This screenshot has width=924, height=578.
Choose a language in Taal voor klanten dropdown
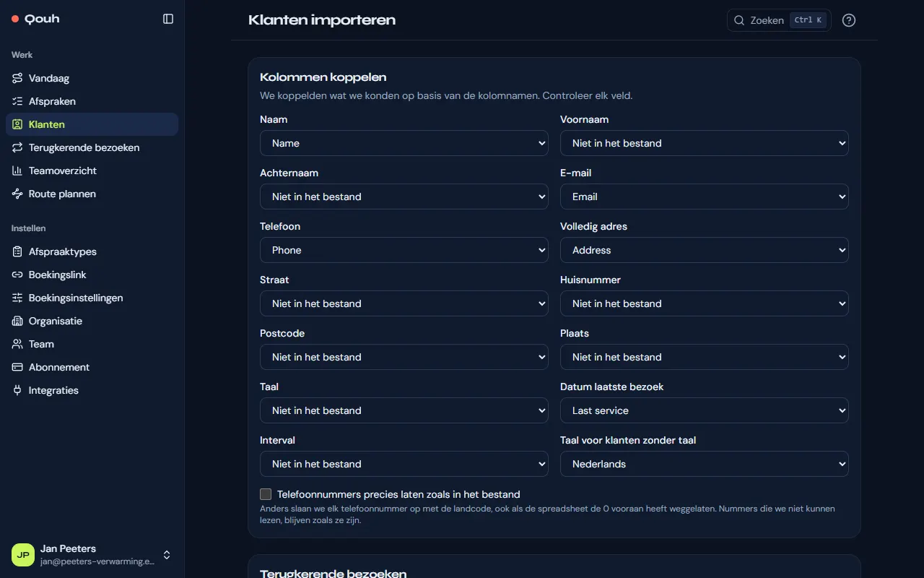705,464
